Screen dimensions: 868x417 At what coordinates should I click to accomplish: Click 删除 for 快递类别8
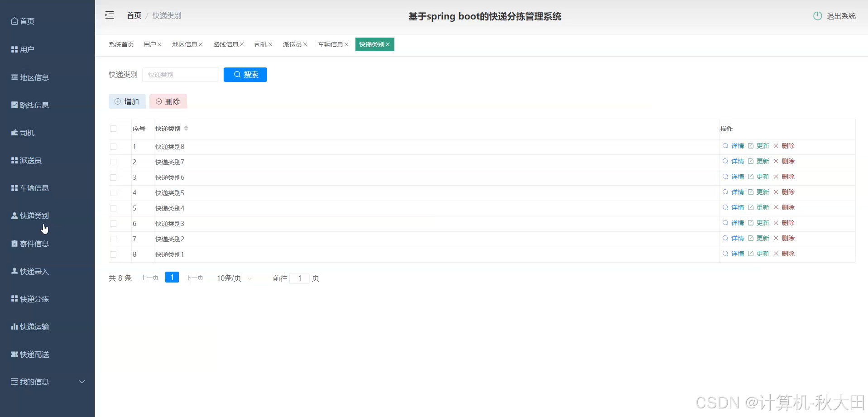coord(784,146)
